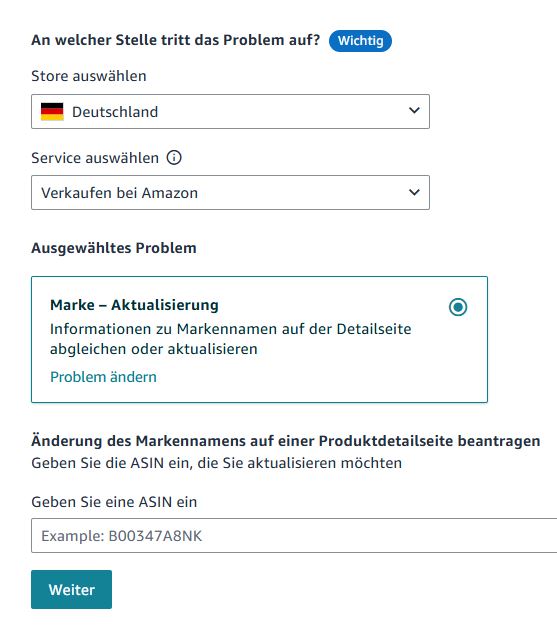Click the Ausgewähltes Problem heading

coord(114,248)
